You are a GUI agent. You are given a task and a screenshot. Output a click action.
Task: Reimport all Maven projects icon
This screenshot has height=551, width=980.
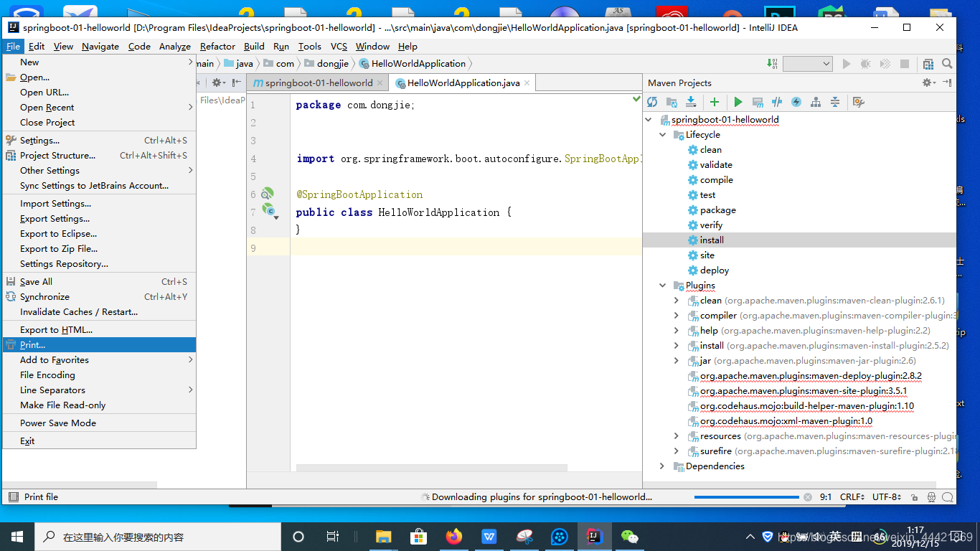point(652,102)
